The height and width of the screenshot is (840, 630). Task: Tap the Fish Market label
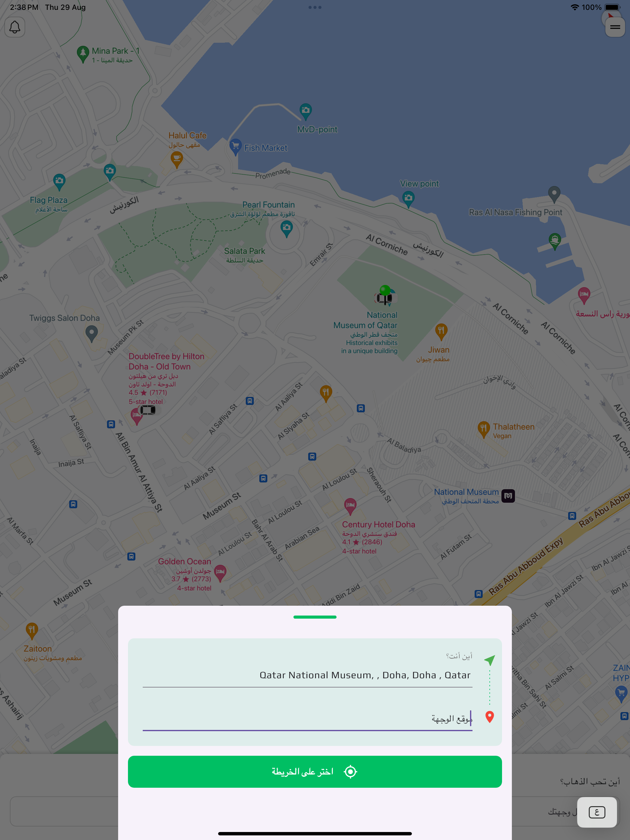(x=265, y=148)
